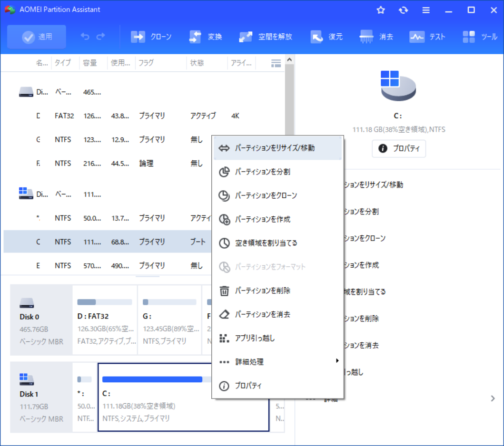This screenshot has width=504, height=446.
Task: Click right panel link ションを作成
Action: [x=361, y=265]
